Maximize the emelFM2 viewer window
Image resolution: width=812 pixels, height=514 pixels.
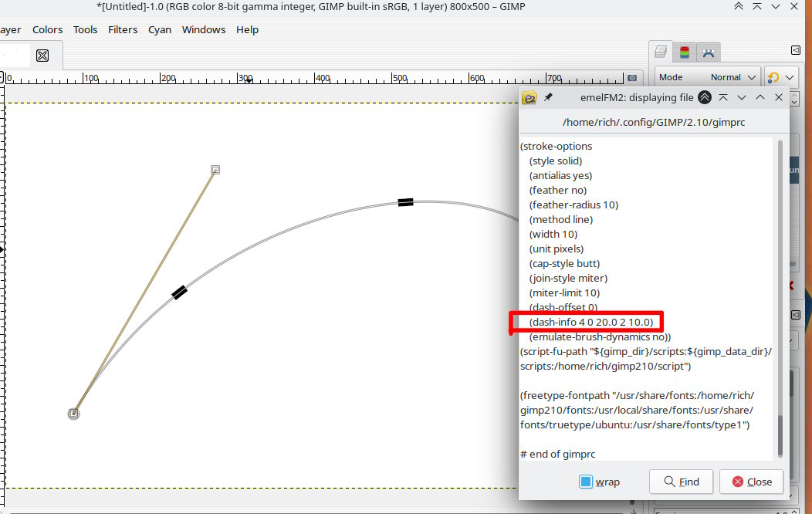pos(760,97)
